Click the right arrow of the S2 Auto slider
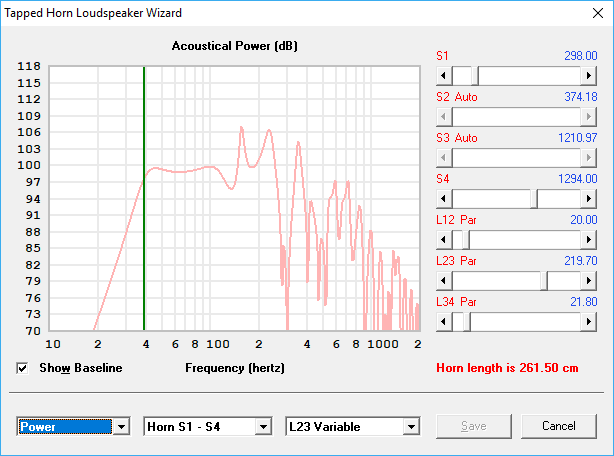This screenshot has width=614, height=456. [589, 117]
